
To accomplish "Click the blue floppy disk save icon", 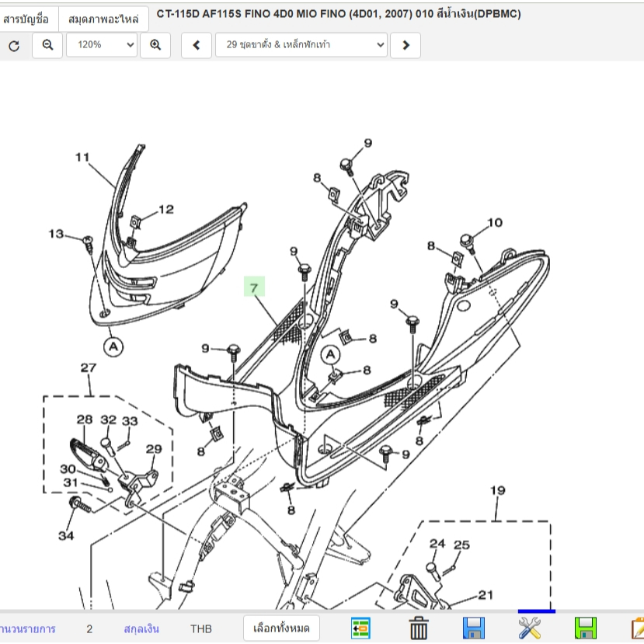I will pyautogui.click(x=474, y=628).
